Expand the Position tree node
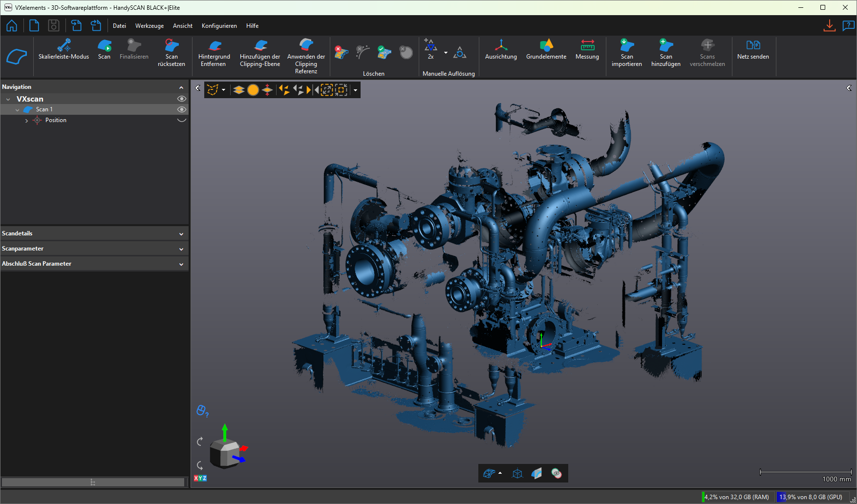The image size is (857, 504). tap(26, 121)
